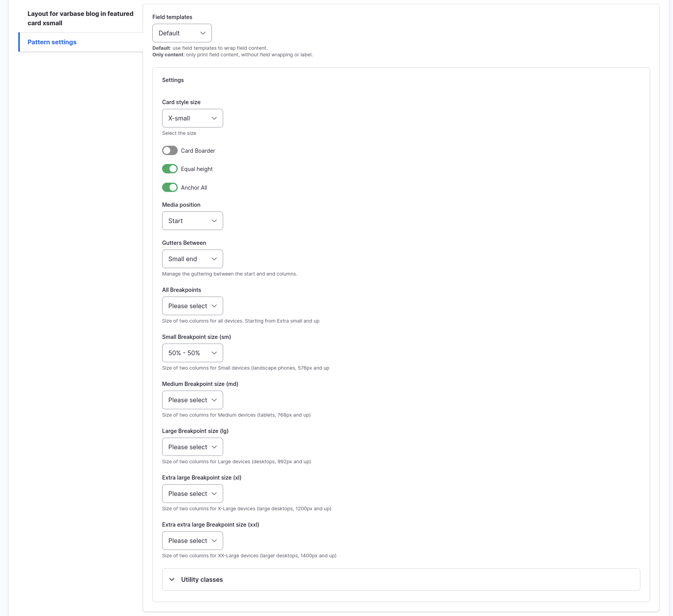
Task: Turn off the Anchor All switch
Action: click(x=170, y=187)
